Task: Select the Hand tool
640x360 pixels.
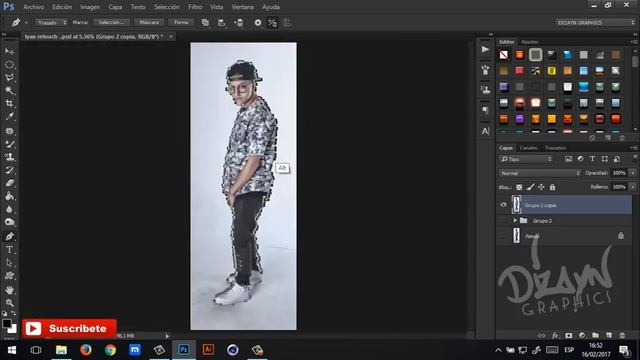Action: click(x=9, y=290)
